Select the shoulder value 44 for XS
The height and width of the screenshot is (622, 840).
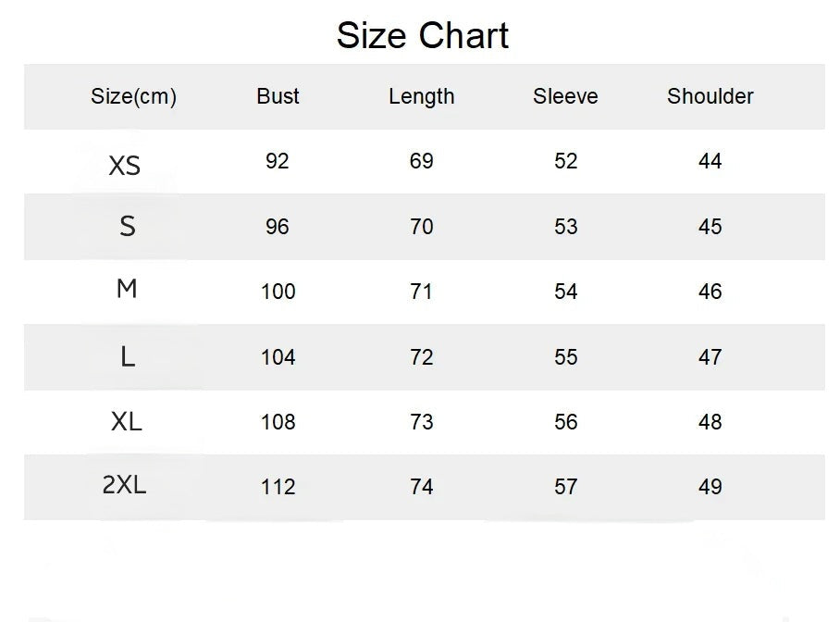710,162
